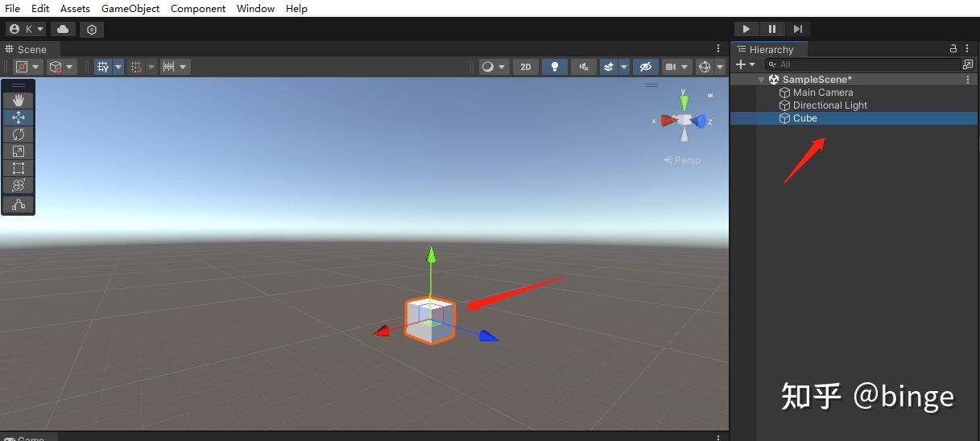This screenshot has width=980, height=441.
Task: Select the Rect transform tool
Action: (19, 168)
